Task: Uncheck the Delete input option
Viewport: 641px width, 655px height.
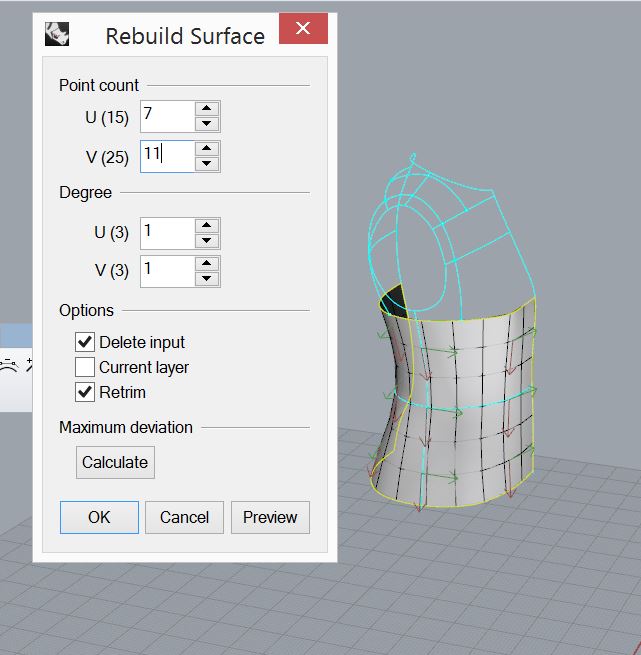Action: 86,342
